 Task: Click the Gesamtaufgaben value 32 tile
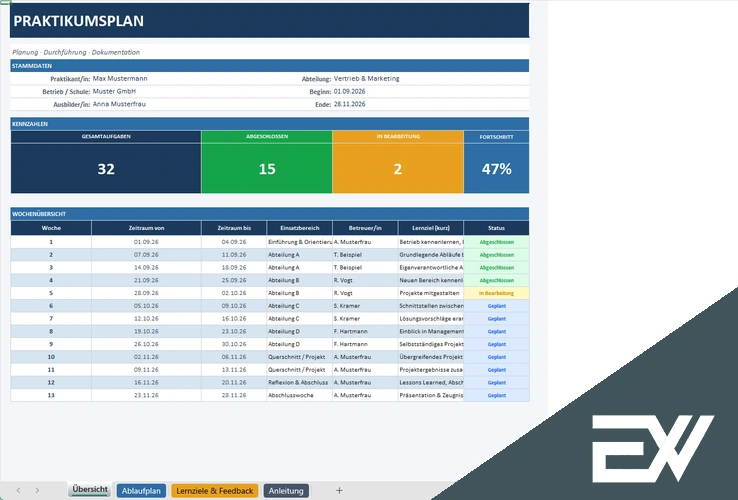[106, 169]
